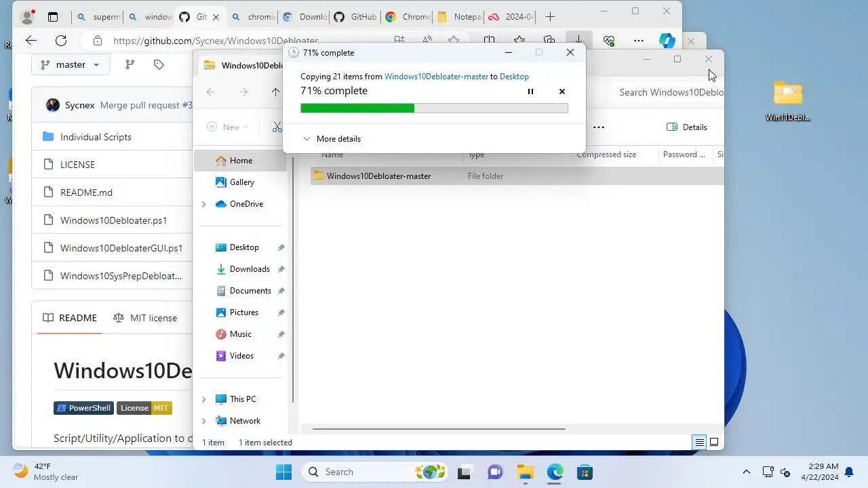Open the See more ellipsis menu in Explorer

point(599,127)
